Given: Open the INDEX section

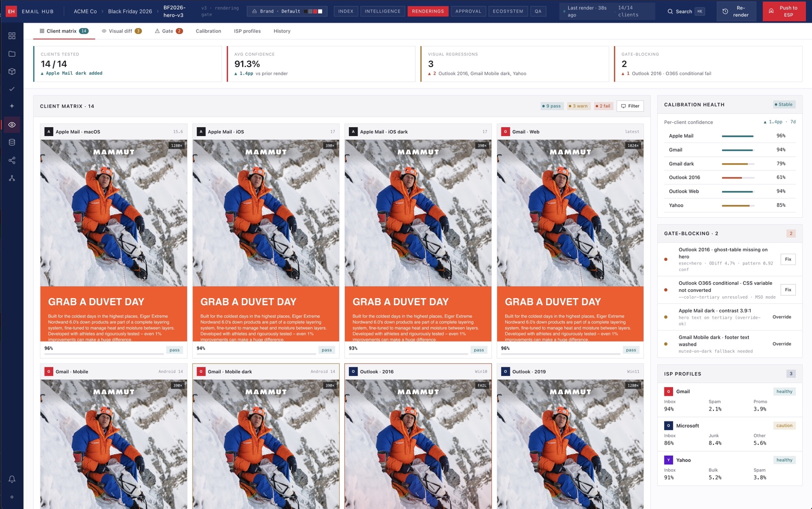Looking at the screenshot, I should click(346, 11).
